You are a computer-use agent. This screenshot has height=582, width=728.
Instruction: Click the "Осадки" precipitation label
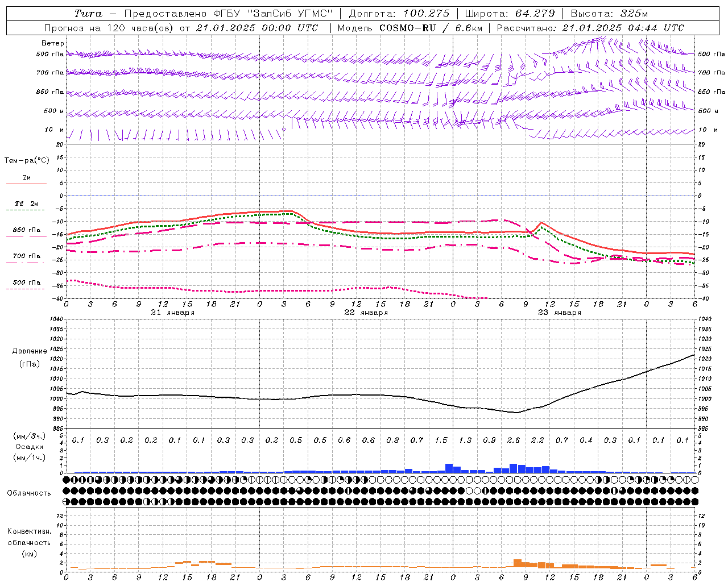click(29, 447)
